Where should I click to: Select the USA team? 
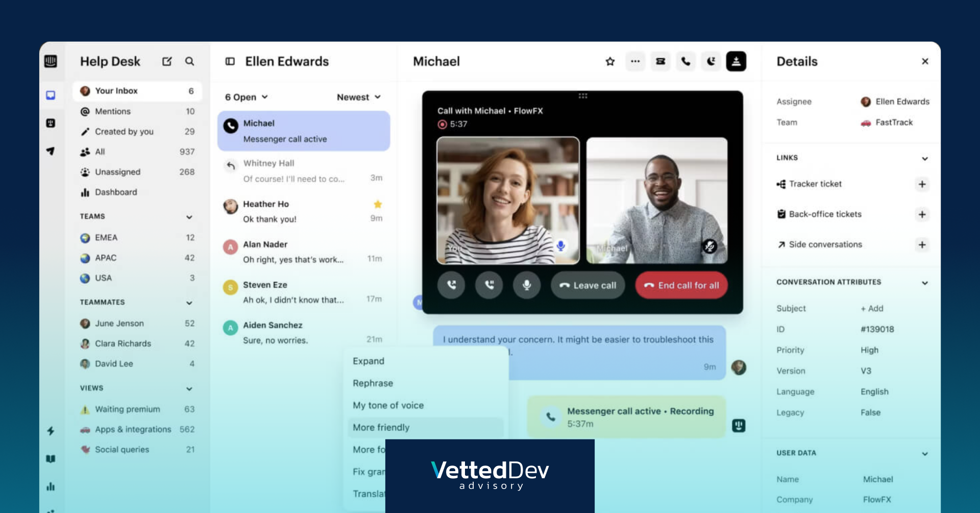tap(137, 278)
